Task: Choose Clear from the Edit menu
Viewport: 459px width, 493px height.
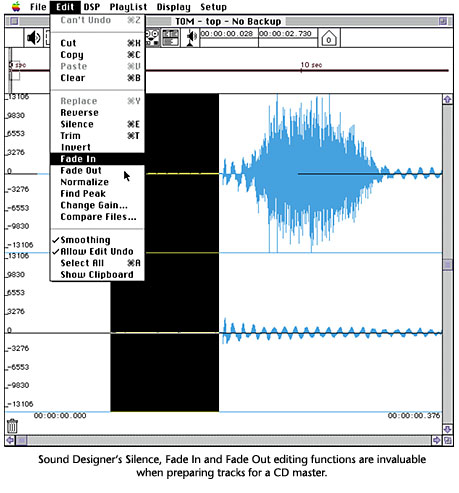Action: click(97, 78)
